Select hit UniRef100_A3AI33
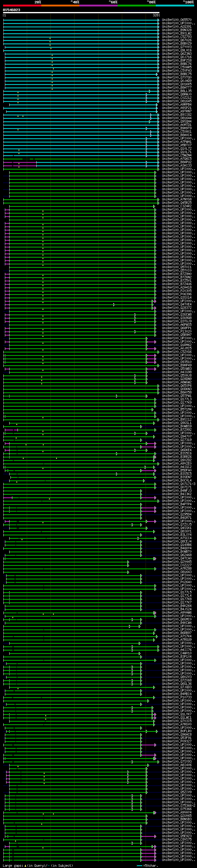197x868 pixels. coord(177,165)
